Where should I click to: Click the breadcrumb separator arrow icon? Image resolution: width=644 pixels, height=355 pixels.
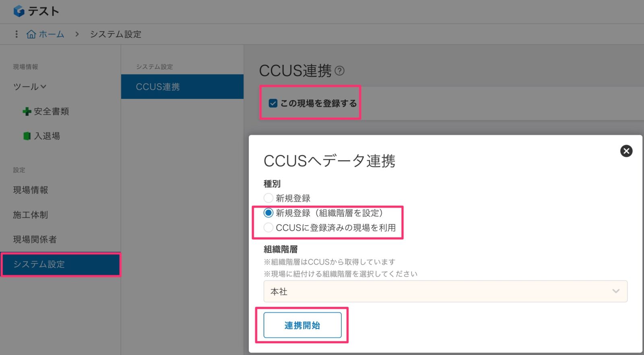click(77, 34)
